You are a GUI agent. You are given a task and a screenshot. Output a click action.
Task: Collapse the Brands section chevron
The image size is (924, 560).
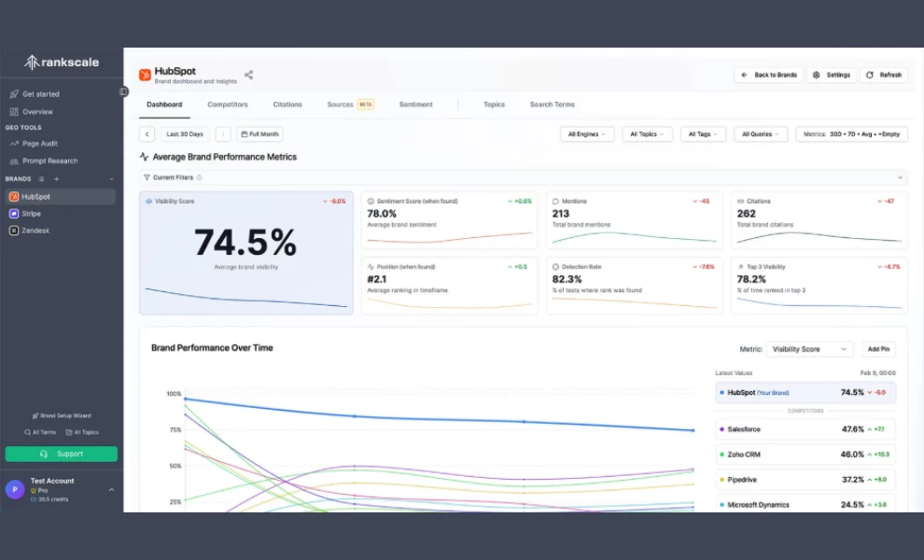tap(111, 178)
